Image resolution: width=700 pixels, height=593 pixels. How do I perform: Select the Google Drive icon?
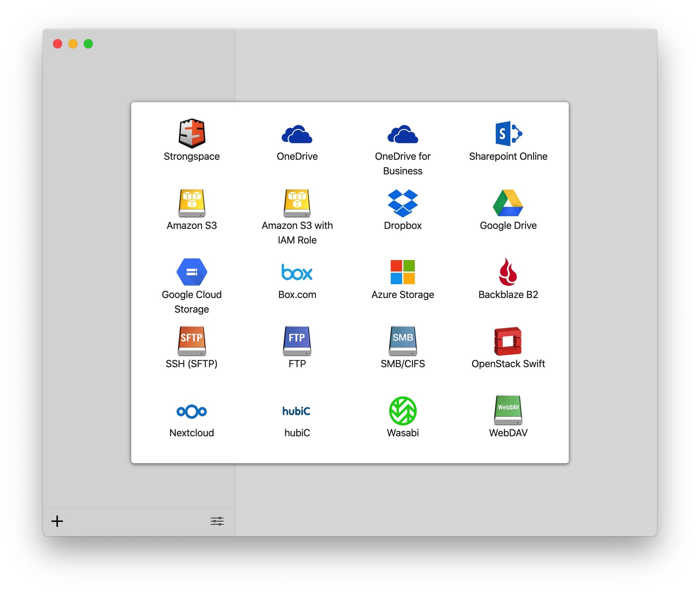click(508, 203)
